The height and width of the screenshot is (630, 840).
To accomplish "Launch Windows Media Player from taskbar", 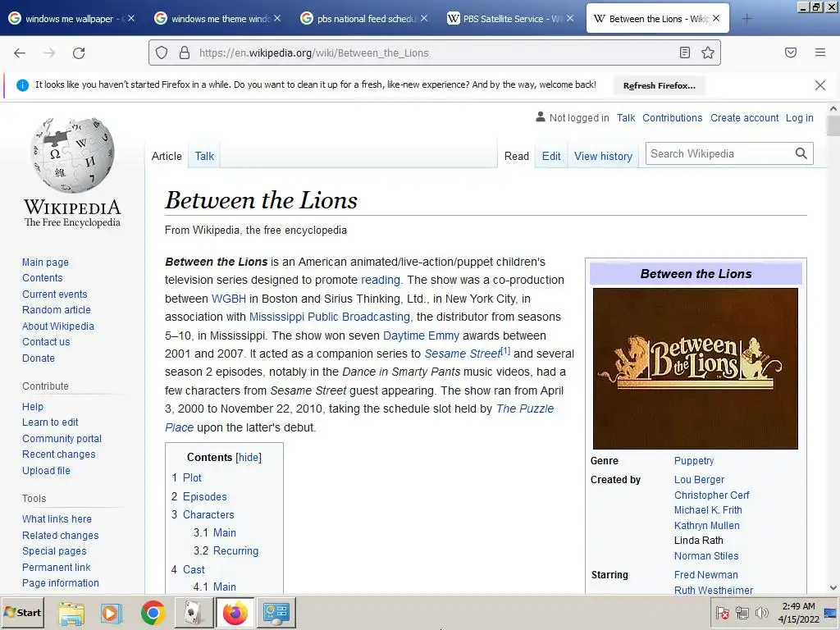I will (112, 613).
